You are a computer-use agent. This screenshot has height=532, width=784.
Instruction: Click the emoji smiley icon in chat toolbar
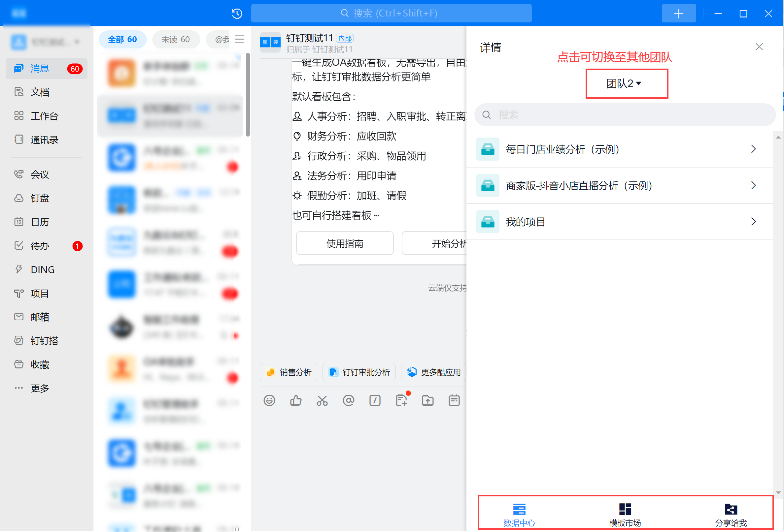269,400
